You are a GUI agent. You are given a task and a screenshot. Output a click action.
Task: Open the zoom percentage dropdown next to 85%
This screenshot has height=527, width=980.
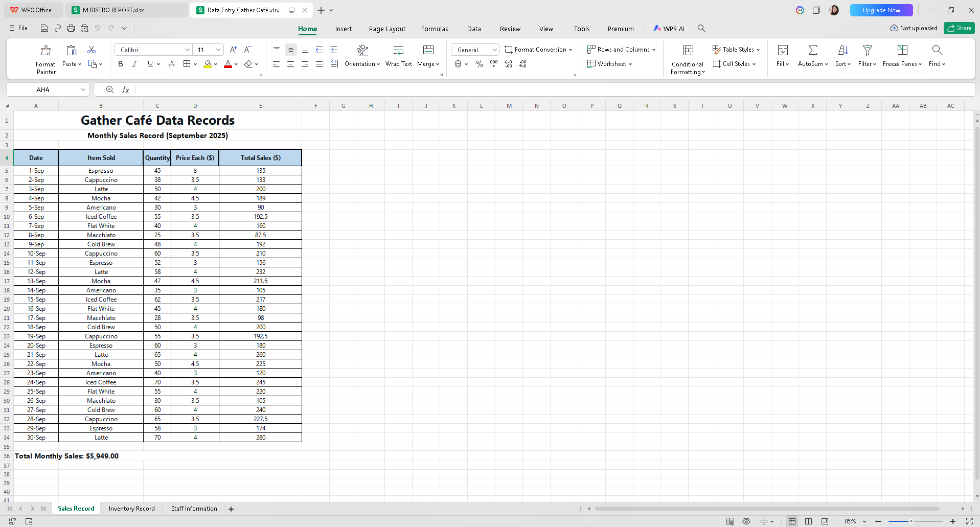coord(864,521)
